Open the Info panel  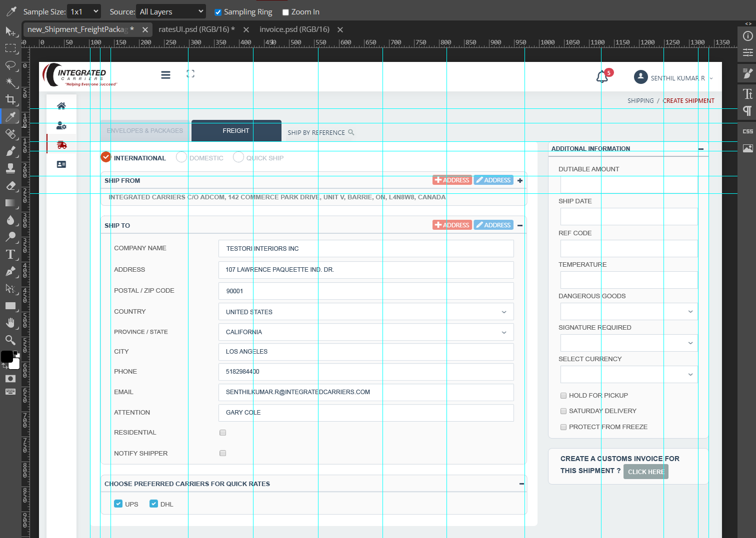click(x=747, y=36)
